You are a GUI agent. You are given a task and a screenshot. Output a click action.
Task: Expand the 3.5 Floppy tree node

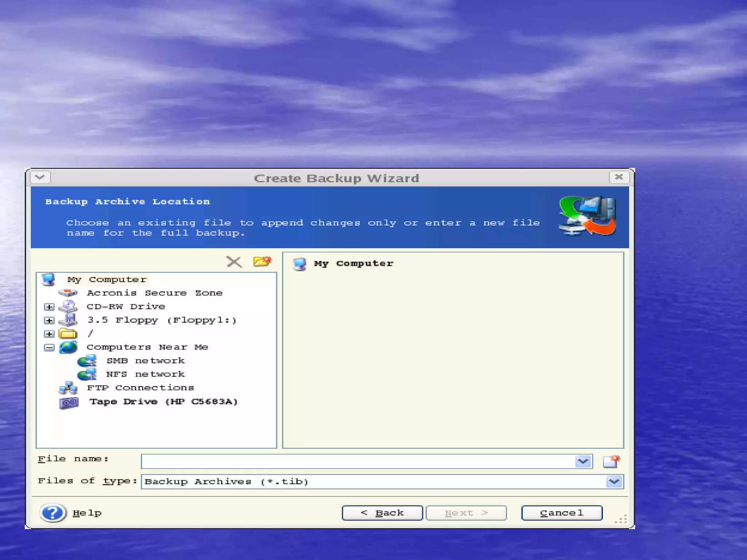coord(49,320)
